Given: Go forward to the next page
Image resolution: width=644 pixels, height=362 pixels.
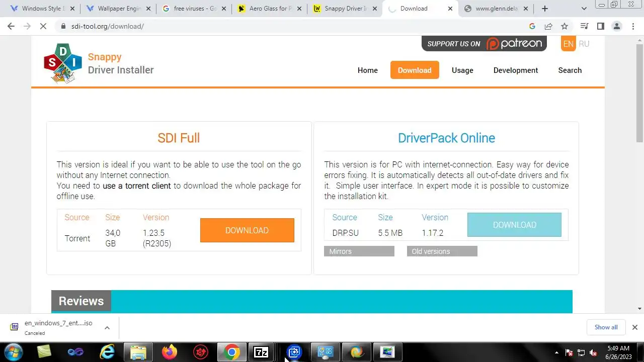Looking at the screenshot, I should (x=27, y=26).
